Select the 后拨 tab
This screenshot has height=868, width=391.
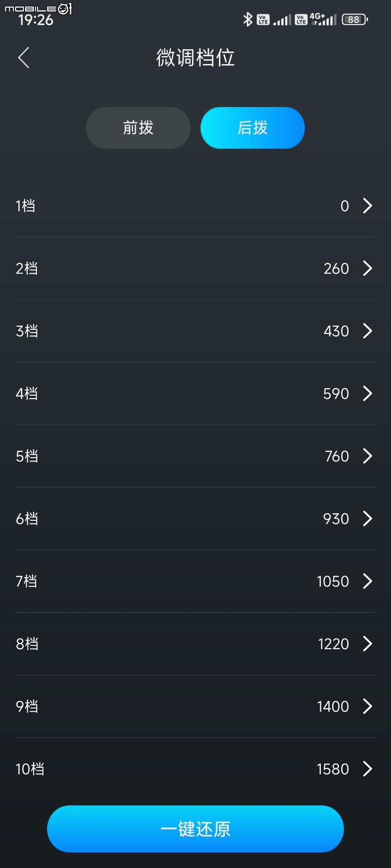[x=253, y=128]
